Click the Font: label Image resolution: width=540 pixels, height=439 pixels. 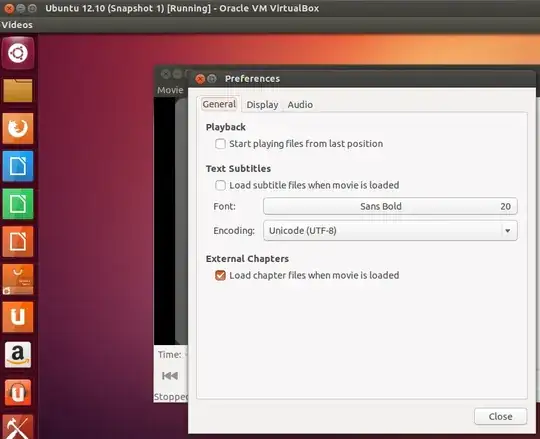pos(225,206)
